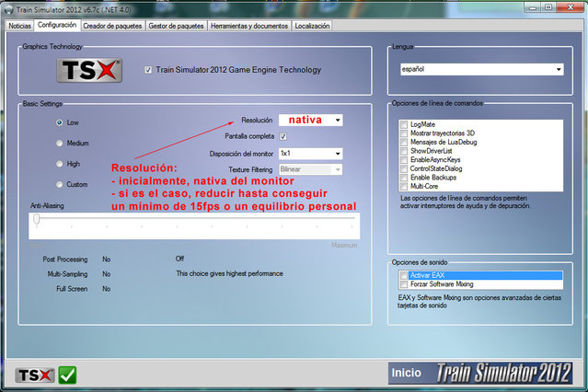
Task: Toggle Forzar Software Mixing option
Action: pyautogui.click(x=404, y=284)
